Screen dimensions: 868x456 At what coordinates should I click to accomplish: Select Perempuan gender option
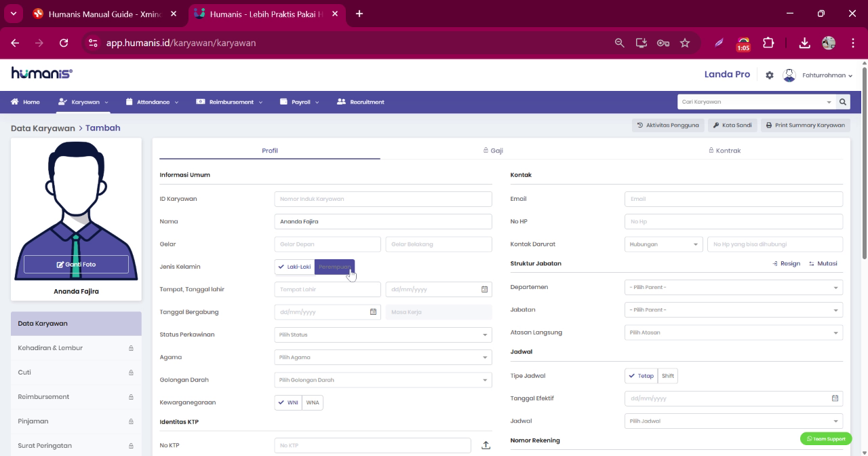[x=334, y=267]
